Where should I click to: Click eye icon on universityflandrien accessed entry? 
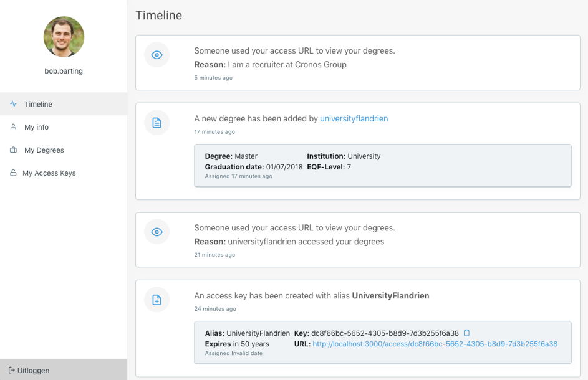[157, 232]
